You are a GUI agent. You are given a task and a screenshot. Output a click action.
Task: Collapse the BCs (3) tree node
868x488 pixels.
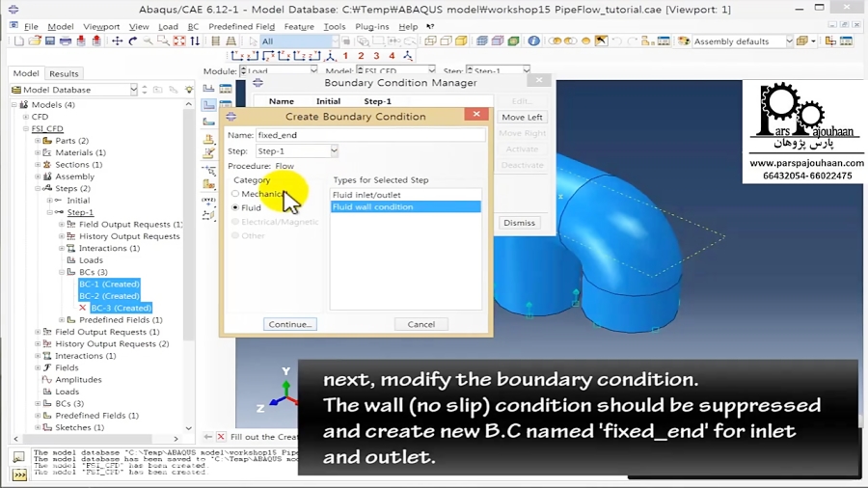pyautogui.click(x=62, y=272)
